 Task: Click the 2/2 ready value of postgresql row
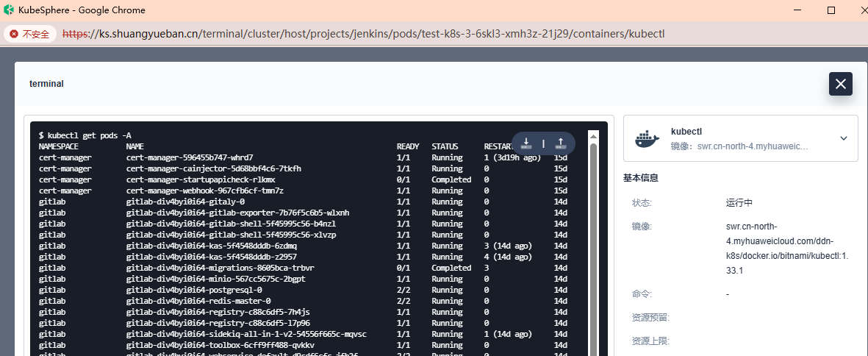point(403,290)
